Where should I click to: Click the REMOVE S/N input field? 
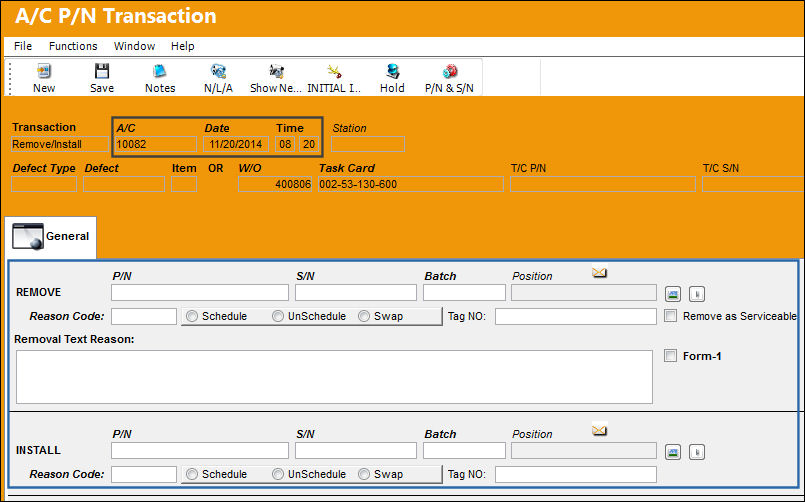[355, 293]
